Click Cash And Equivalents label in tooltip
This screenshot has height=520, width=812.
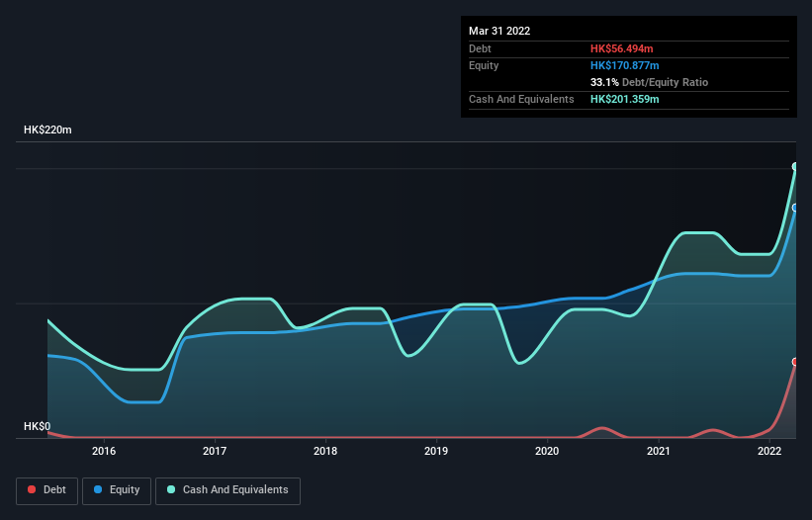(x=521, y=99)
